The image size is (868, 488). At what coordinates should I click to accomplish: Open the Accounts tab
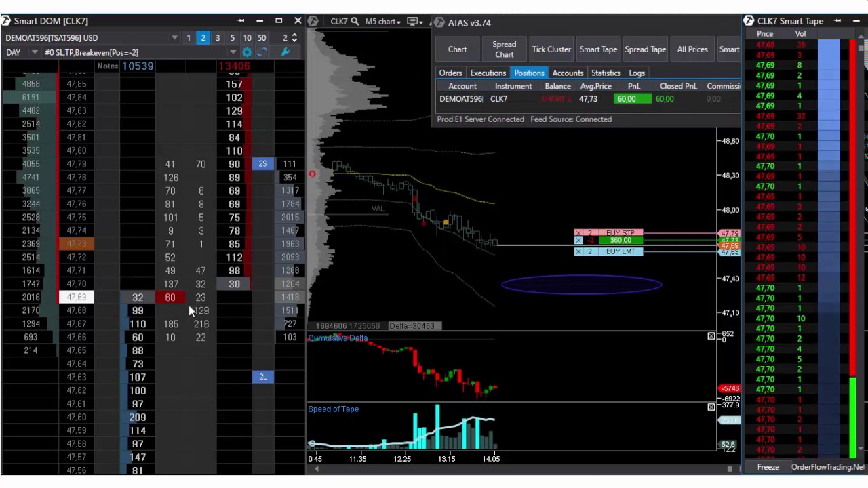click(568, 73)
